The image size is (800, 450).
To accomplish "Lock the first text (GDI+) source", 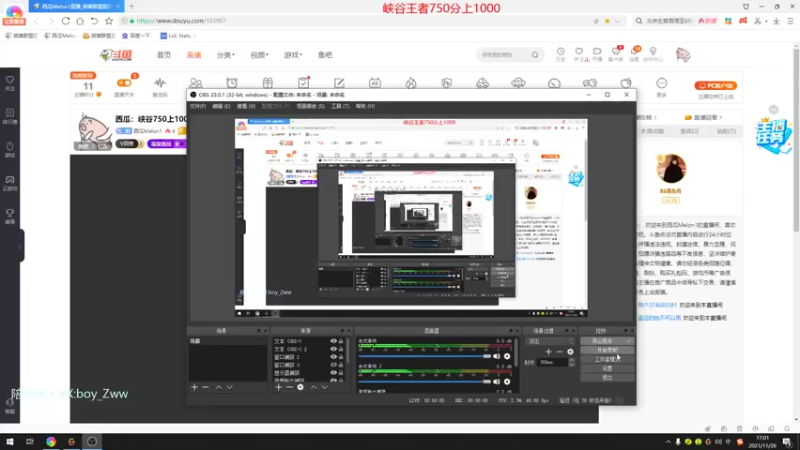I will pos(341,341).
